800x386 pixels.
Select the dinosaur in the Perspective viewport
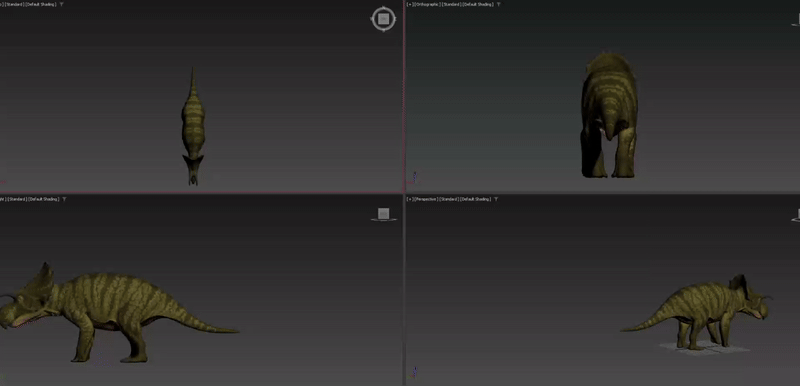coord(696,312)
